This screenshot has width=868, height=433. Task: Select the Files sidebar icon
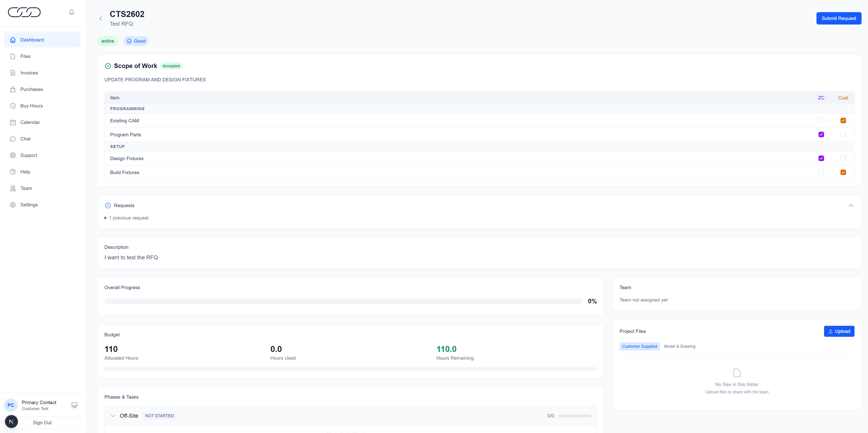pos(12,56)
